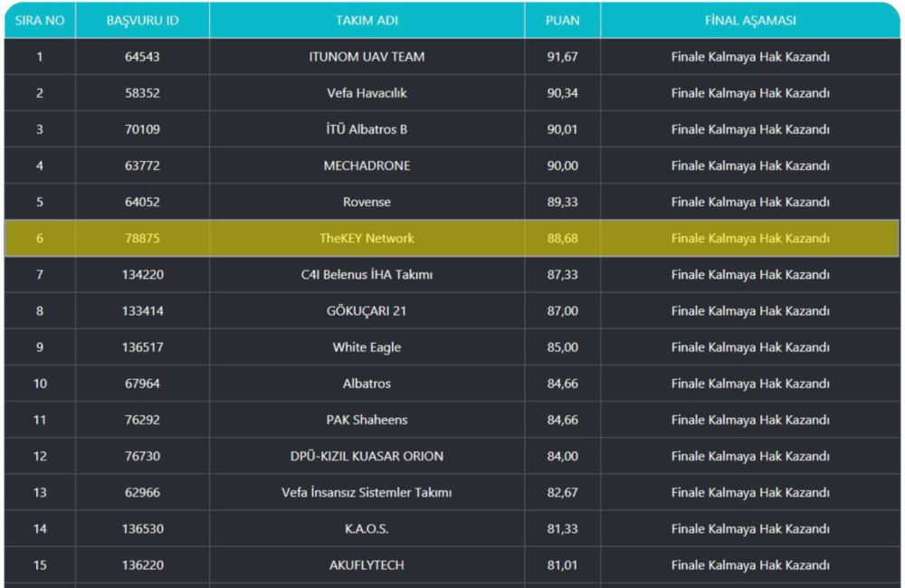Click the Rovense team name
Viewport: 905px width, 588px height.
click(367, 202)
